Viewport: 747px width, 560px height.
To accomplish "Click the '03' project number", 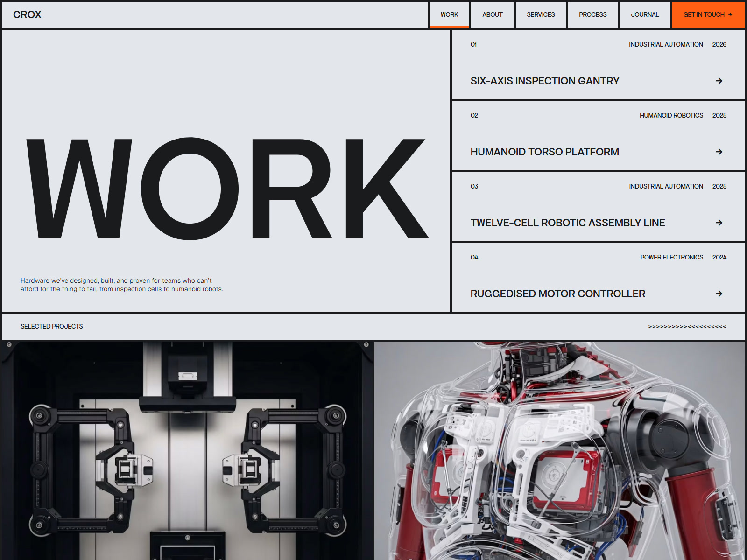I will pyautogui.click(x=474, y=186).
